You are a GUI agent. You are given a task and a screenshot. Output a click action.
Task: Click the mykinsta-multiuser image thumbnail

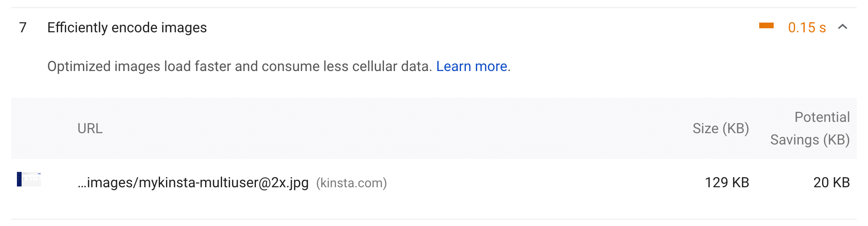click(29, 179)
